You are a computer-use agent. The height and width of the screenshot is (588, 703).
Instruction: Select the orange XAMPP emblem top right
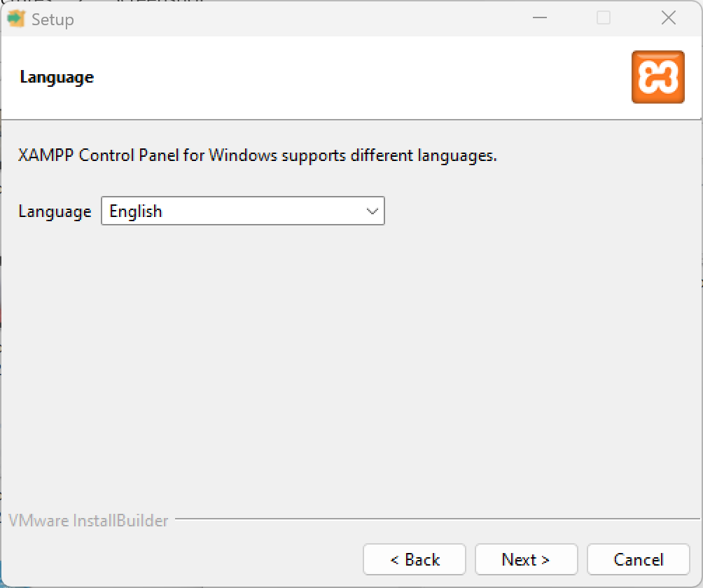[657, 77]
